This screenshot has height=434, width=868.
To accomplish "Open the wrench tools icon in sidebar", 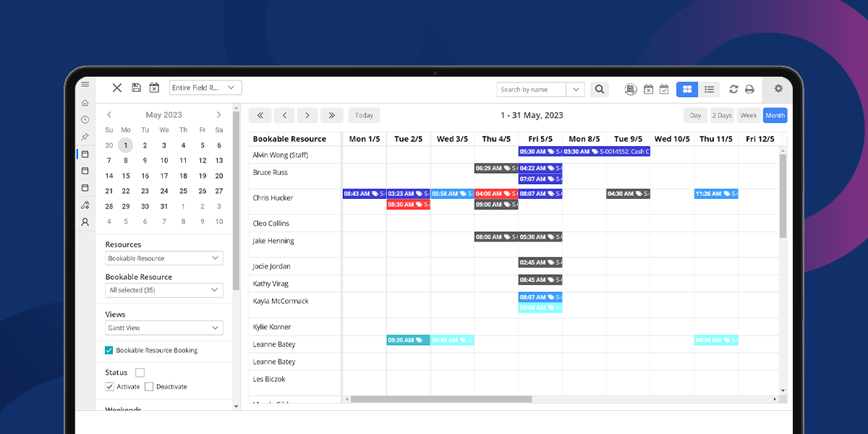I will click(x=85, y=205).
